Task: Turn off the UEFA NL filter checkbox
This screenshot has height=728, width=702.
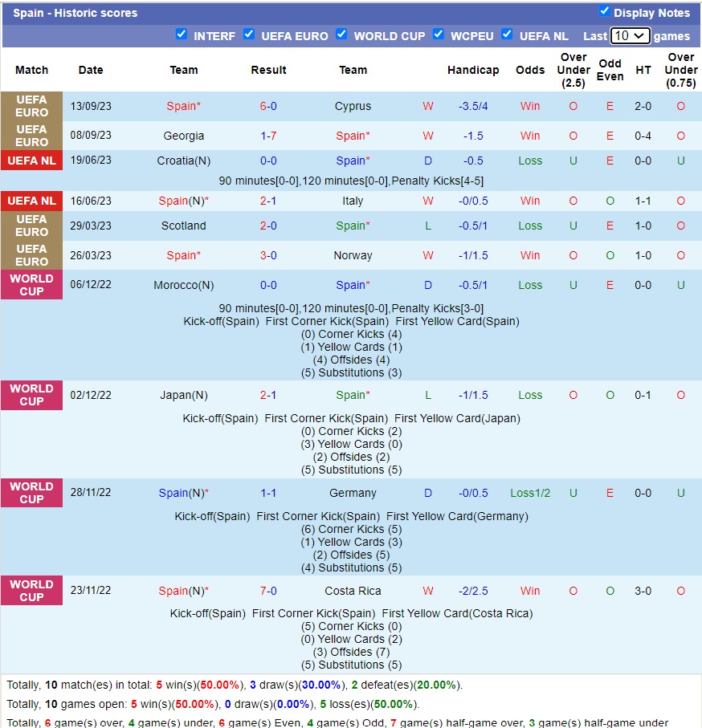Action: point(507,35)
